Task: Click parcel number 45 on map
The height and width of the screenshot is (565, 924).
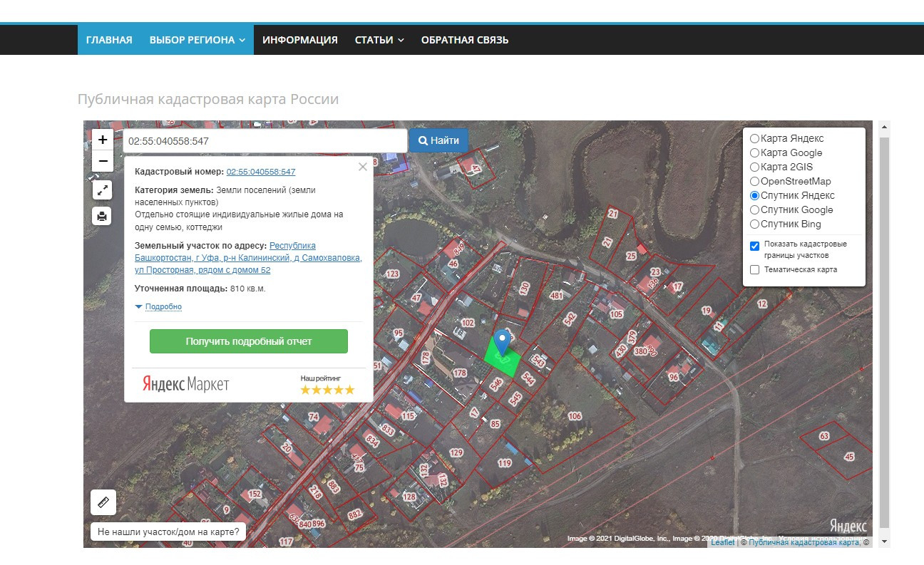Action: pos(848,457)
